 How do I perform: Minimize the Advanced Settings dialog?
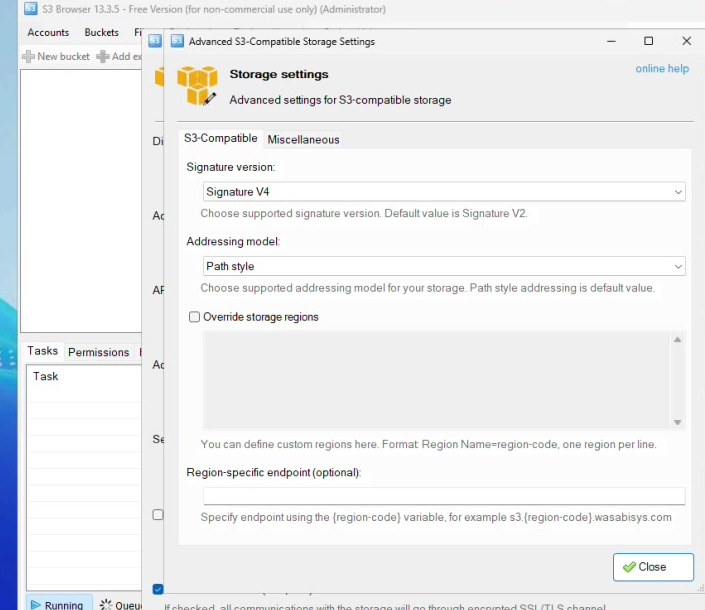(611, 41)
